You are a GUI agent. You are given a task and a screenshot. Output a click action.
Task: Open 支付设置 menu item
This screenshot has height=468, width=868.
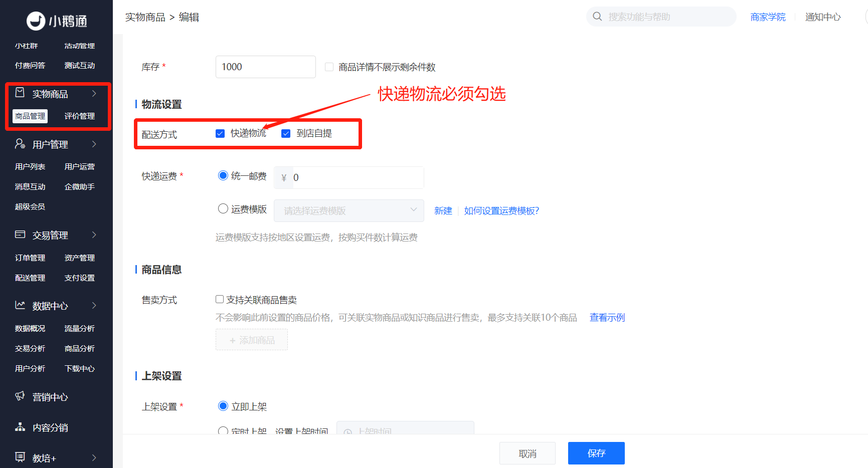point(80,278)
